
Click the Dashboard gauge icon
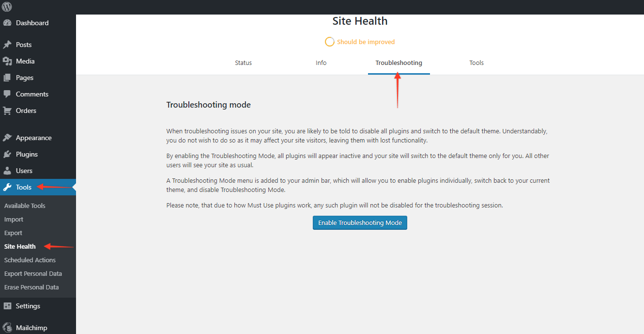pos(7,23)
